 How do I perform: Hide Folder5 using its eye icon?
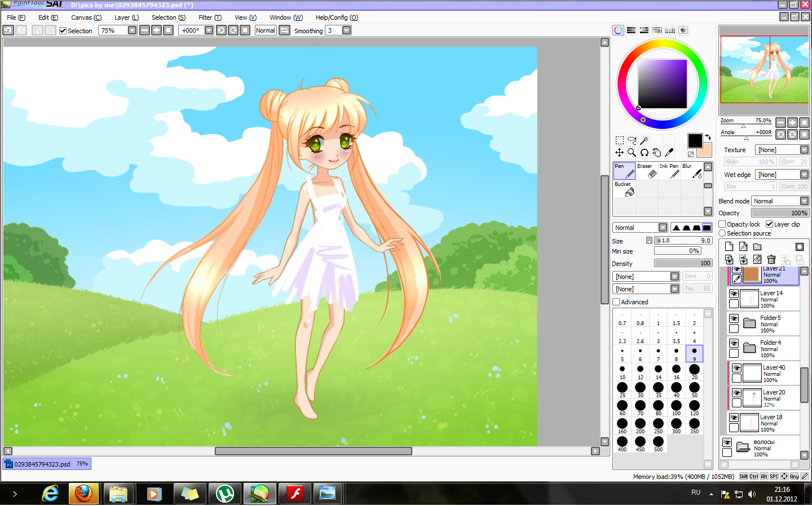pyautogui.click(x=734, y=319)
